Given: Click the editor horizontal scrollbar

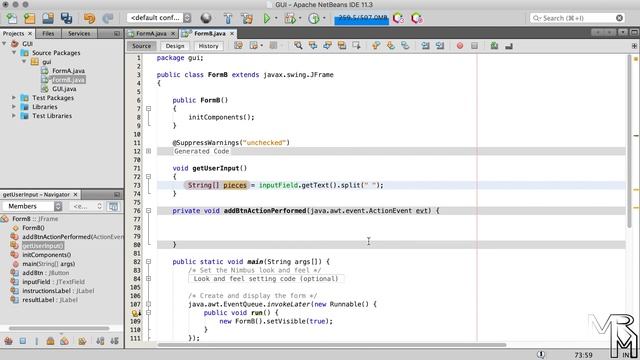Looking at the screenshot, I should click(332, 345).
